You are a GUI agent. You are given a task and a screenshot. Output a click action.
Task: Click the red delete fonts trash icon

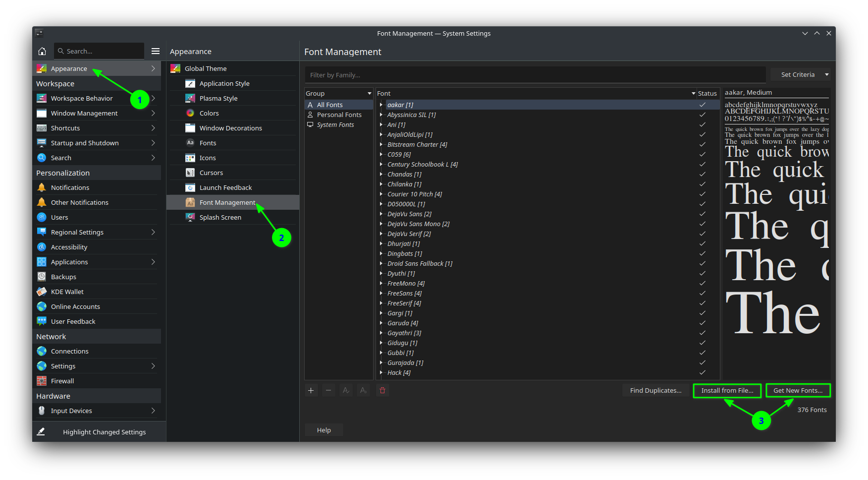(x=382, y=390)
